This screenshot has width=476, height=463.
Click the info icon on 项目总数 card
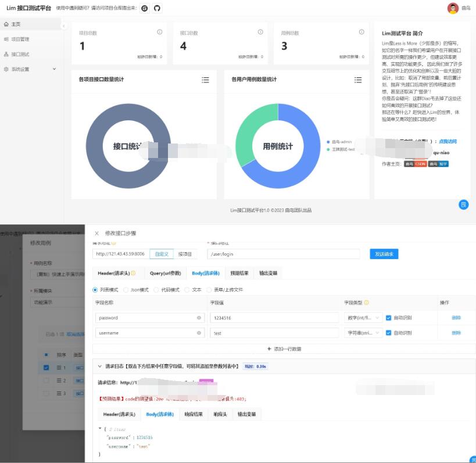point(160,32)
